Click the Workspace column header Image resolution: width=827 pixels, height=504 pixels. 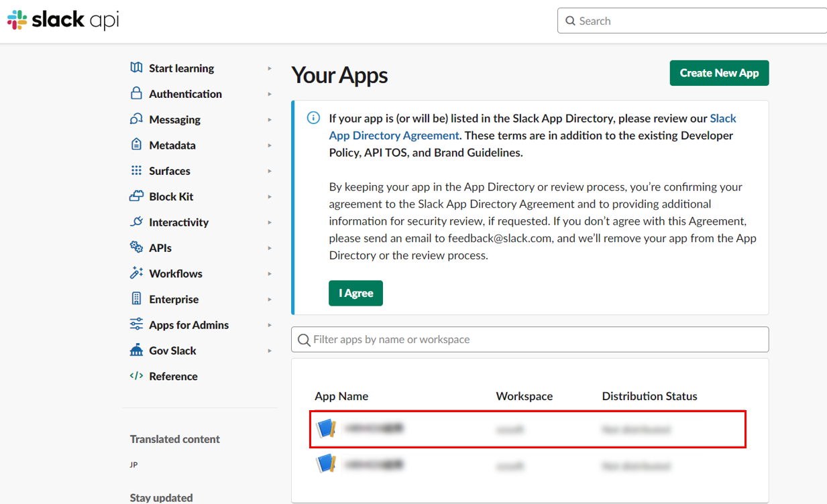(x=525, y=396)
